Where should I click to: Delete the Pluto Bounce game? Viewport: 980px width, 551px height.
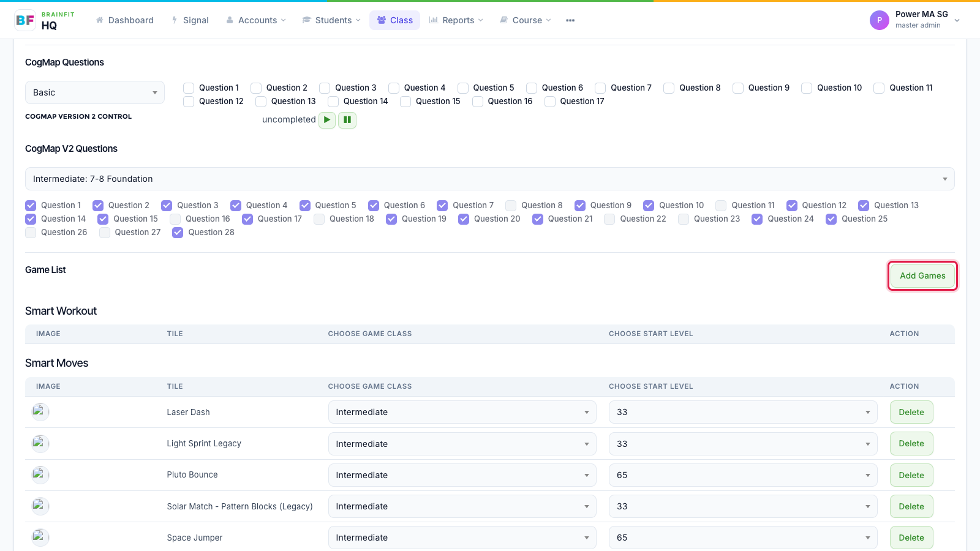point(911,475)
